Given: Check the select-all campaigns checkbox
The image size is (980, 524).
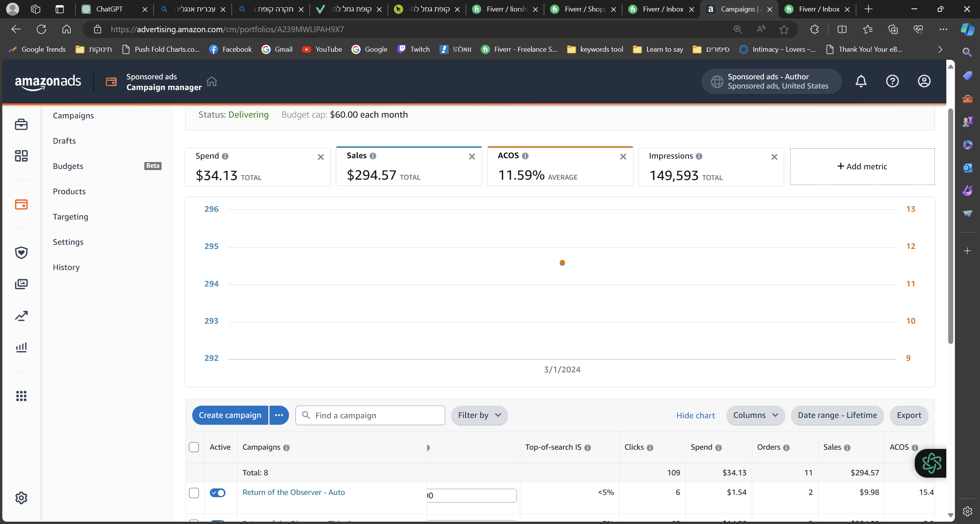Looking at the screenshot, I should [x=194, y=447].
